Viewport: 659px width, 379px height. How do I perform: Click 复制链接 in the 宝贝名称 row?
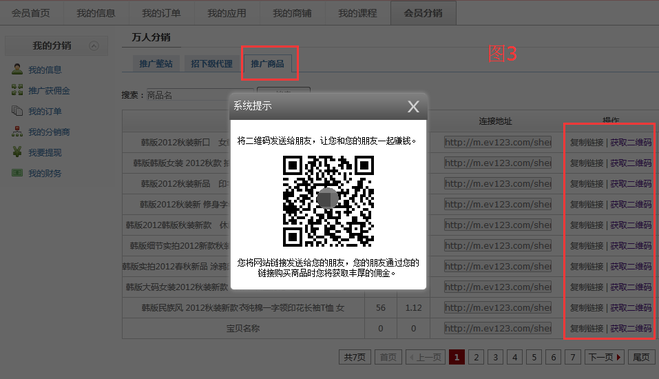click(587, 328)
